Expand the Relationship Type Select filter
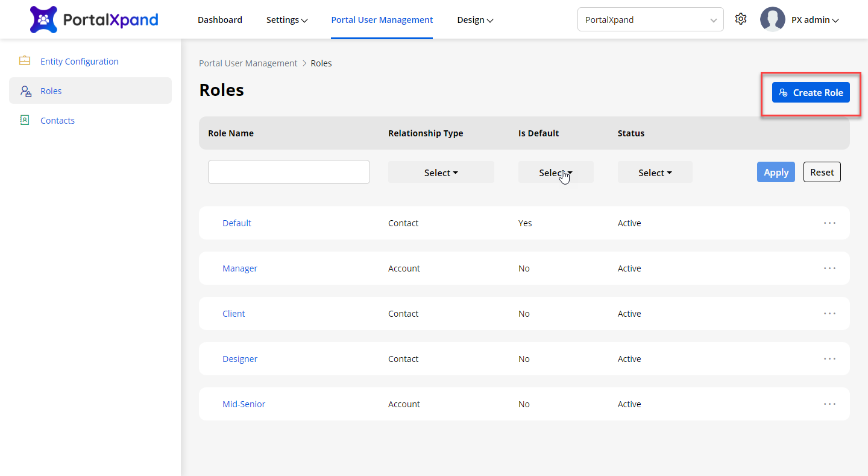This screenshot has width=868, height=476. tap(441, 173)
